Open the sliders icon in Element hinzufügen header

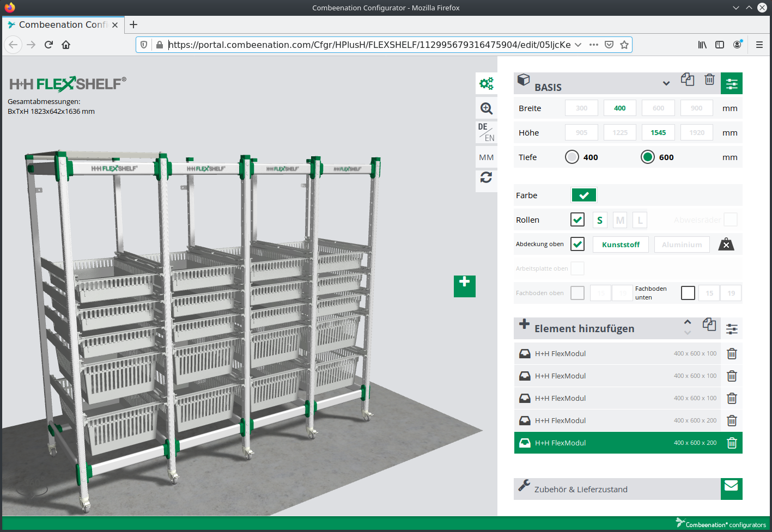732,329
